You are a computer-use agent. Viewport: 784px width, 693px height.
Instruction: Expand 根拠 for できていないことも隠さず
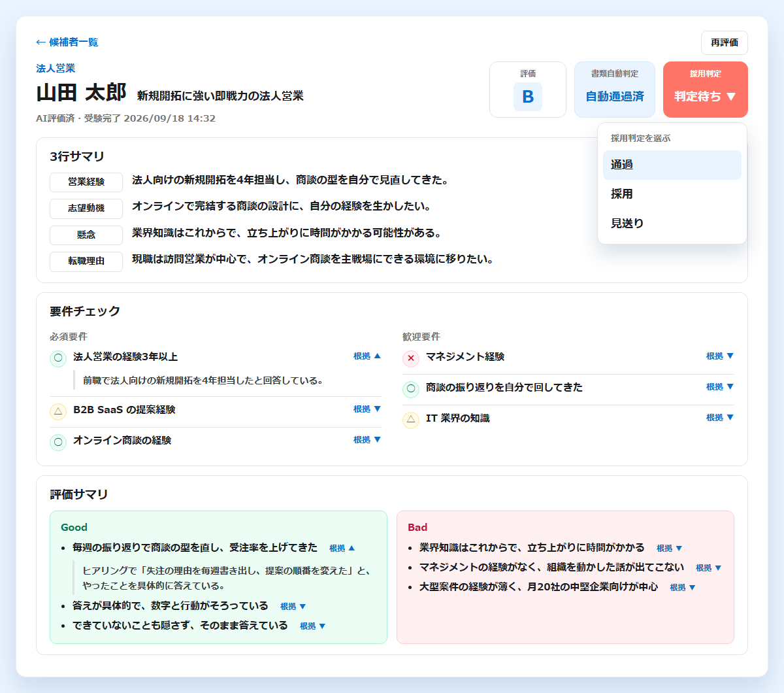(x=313, y=626)
